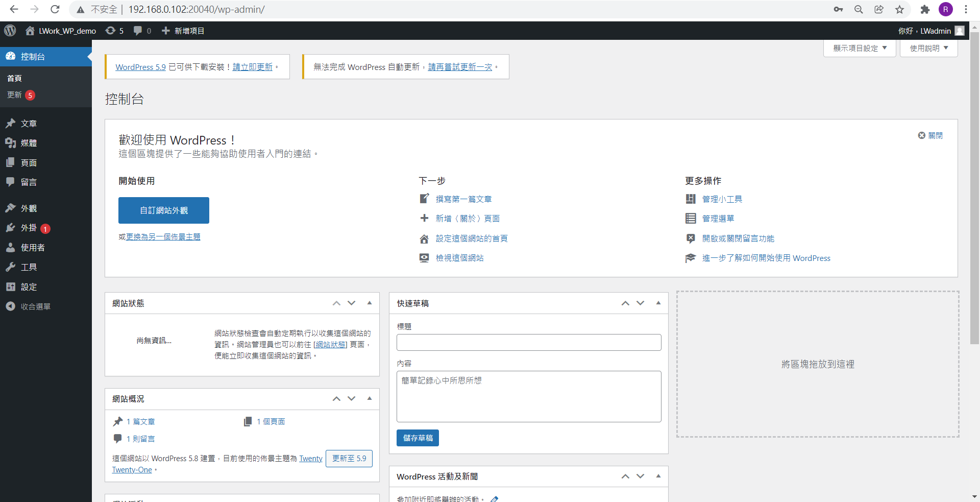Viewport: 980px width, 502px height.
Task: Open 更新 submenu item
Action: pyautogui.click(x=21, y=95)
